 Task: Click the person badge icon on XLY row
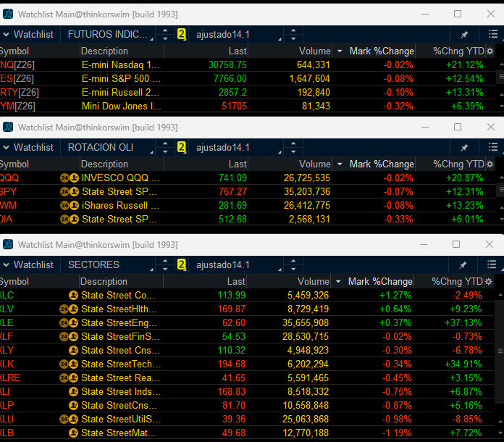(74, 350)
